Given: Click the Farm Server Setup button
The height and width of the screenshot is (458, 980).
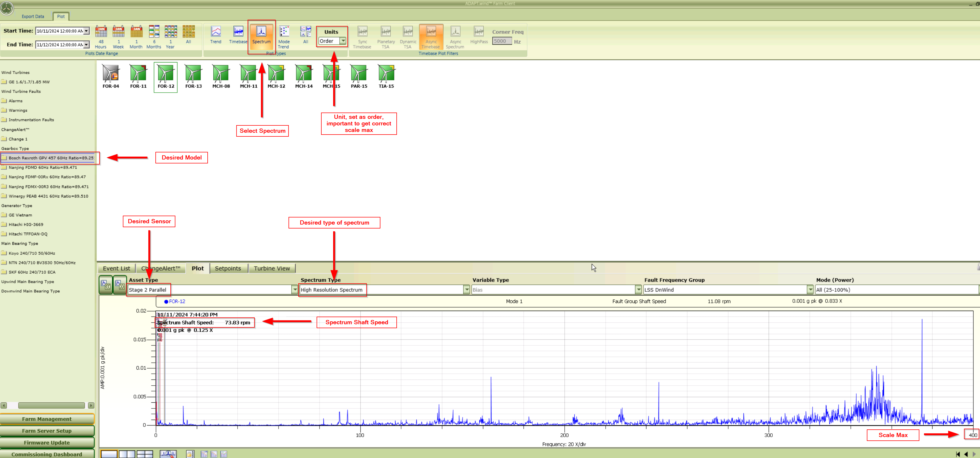Looking at the screenshot, I should click(47, 431).
